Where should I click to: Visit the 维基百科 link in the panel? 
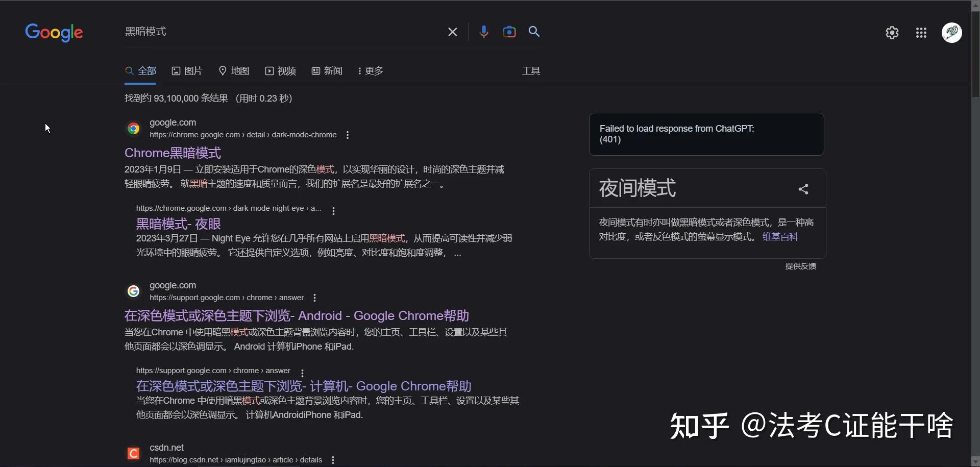click(x=780, y=236)
